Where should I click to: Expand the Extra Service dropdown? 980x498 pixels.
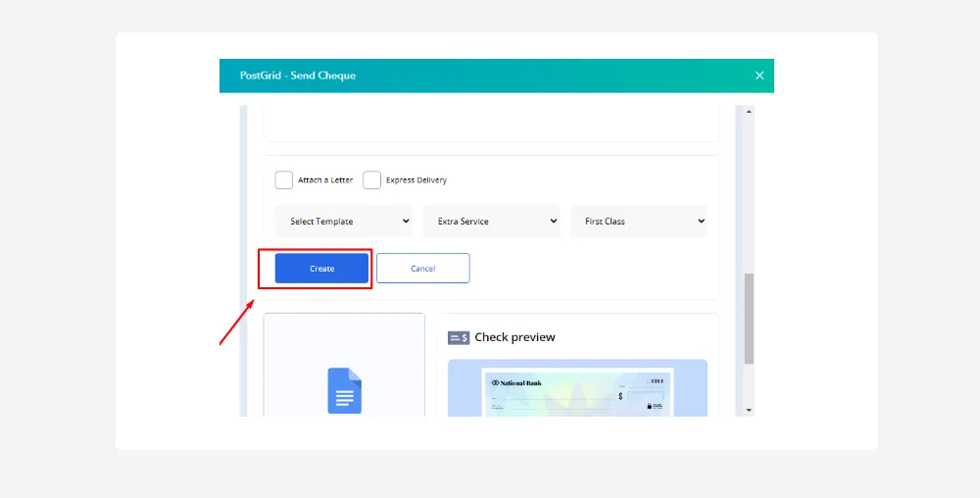coord(491,222)
